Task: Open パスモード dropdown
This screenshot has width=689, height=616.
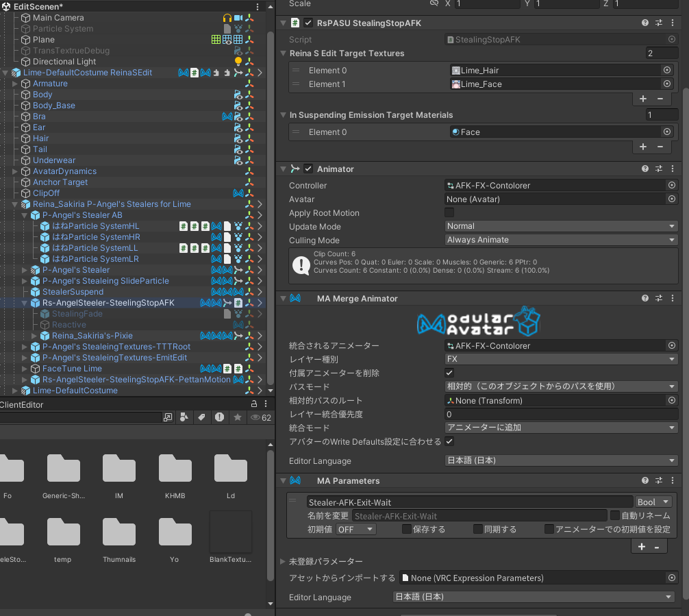Action: (562, 386)
